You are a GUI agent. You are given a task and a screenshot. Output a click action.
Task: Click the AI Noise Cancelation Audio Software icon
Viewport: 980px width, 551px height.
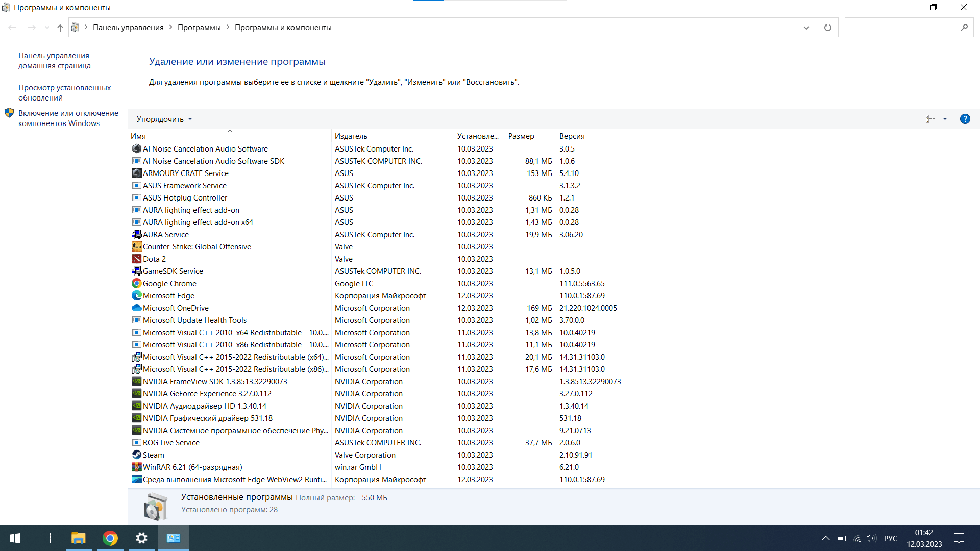pyautogui.click(x=136, y=149)
